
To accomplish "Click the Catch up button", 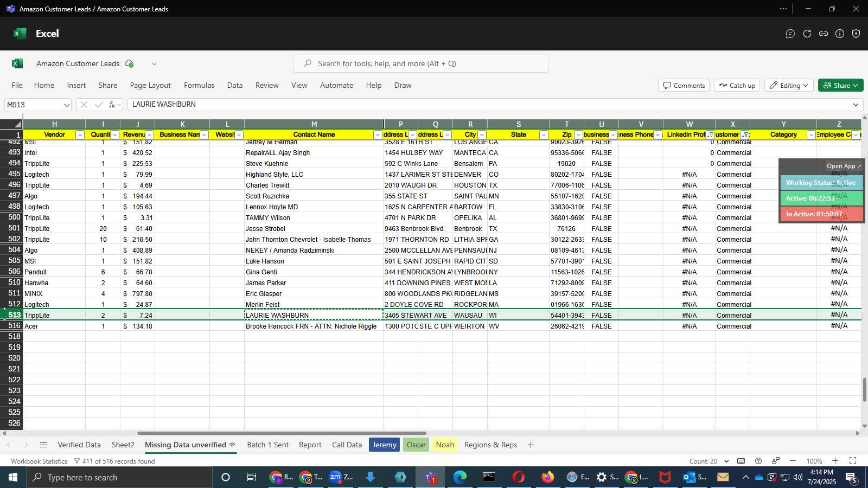I will (737, 86).
